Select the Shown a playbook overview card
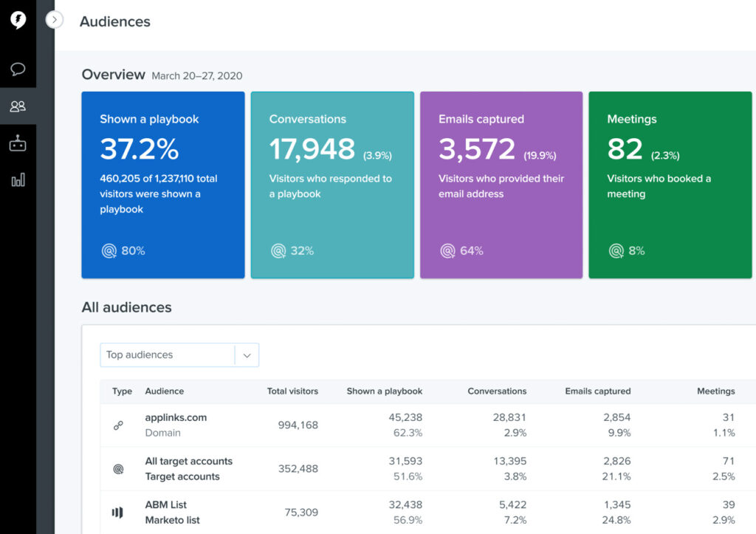 [163, 185]
